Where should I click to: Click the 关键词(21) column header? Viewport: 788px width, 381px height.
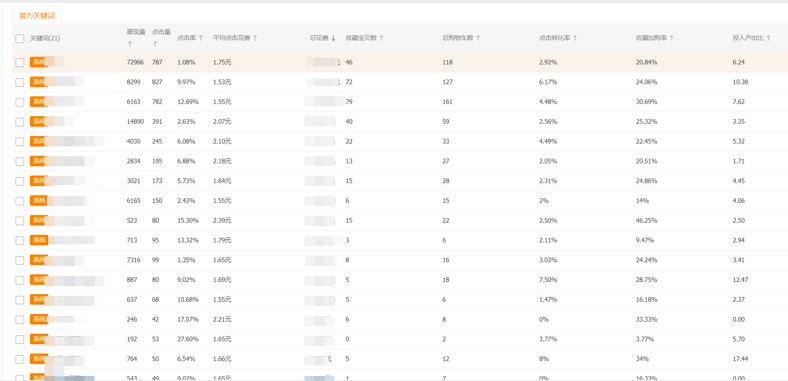[x=45, y=38]
